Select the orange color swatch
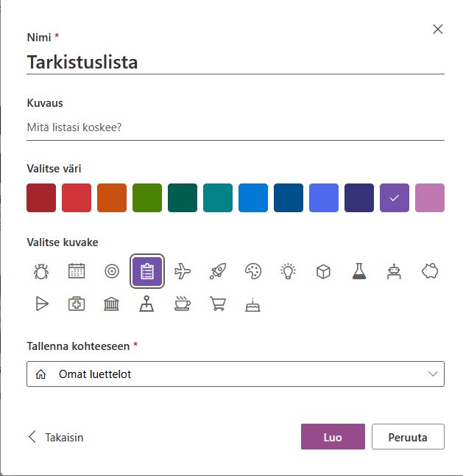Image resolution: width=463 pixels, height=476 pixels. click(112, 198)
